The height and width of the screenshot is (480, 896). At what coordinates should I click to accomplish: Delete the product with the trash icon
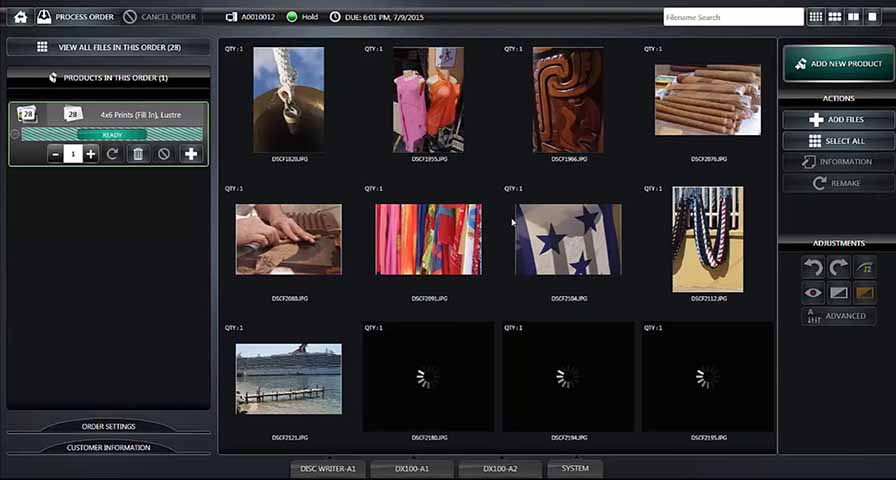pyautogui.click(x=138, y=154)
